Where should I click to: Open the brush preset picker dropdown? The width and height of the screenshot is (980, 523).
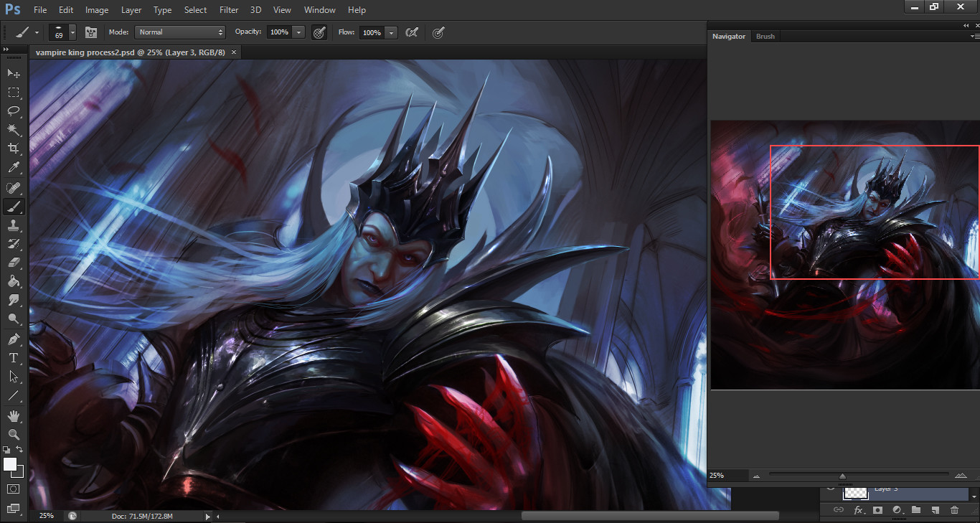72,32
